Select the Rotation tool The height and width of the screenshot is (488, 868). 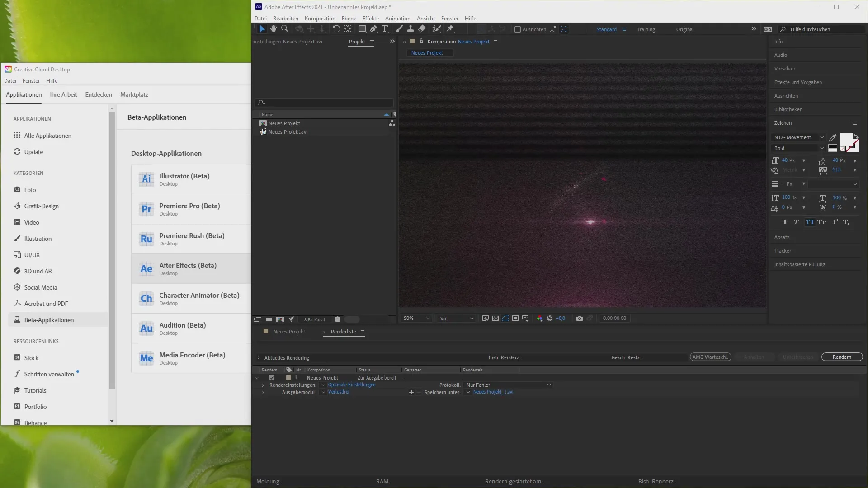pyautogui.click(x=336, y=29)
